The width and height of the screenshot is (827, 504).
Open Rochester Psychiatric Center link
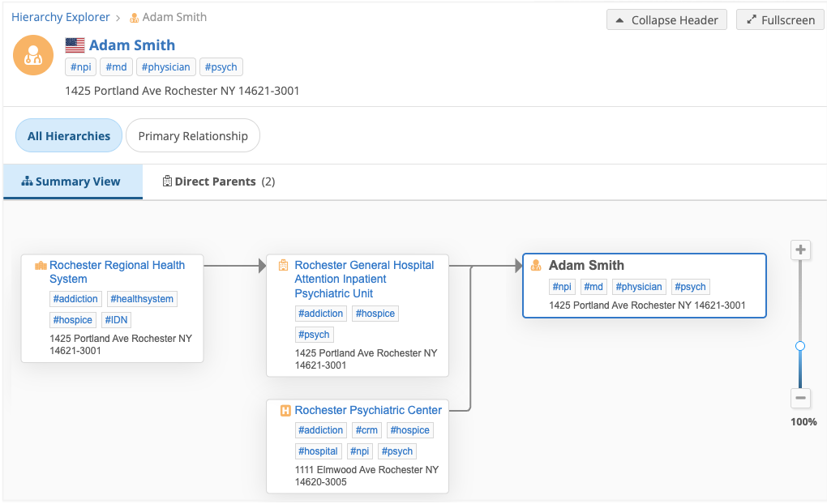[x=368, y=410]
